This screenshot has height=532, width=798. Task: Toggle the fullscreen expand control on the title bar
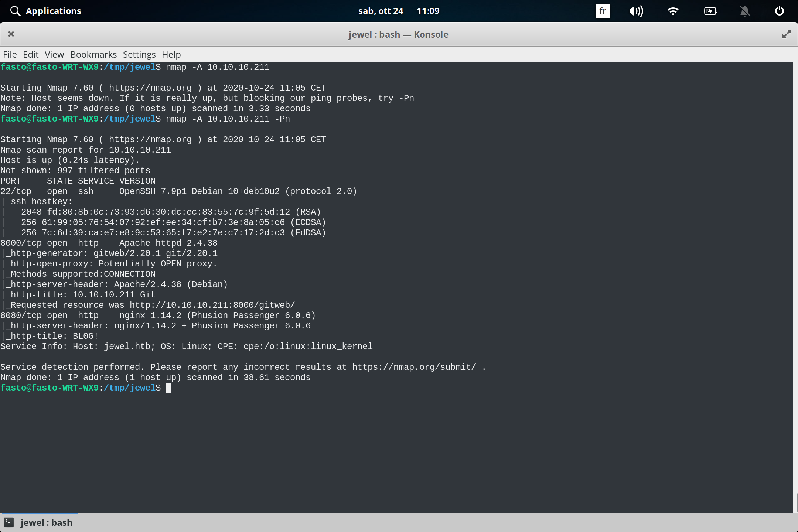point(787,34)
